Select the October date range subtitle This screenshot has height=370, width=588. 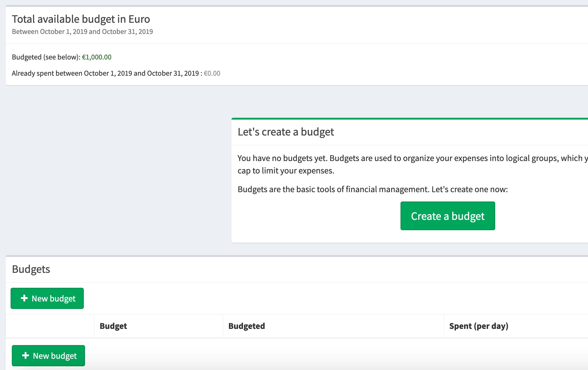point(82,31)
